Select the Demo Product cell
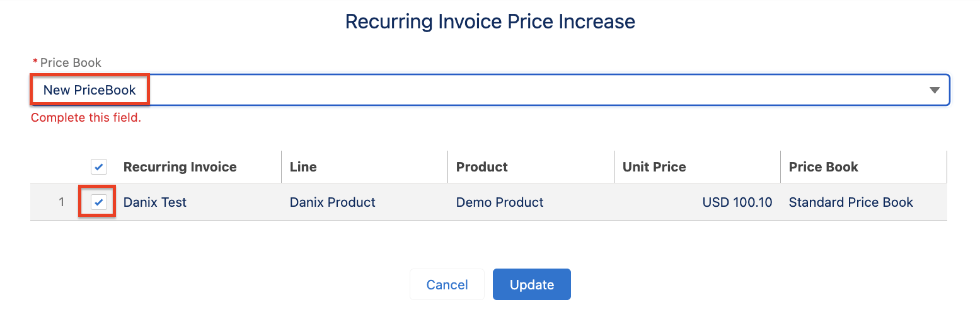Image resolution: width=980 pixels, height=319 pixels. [500, 202]
